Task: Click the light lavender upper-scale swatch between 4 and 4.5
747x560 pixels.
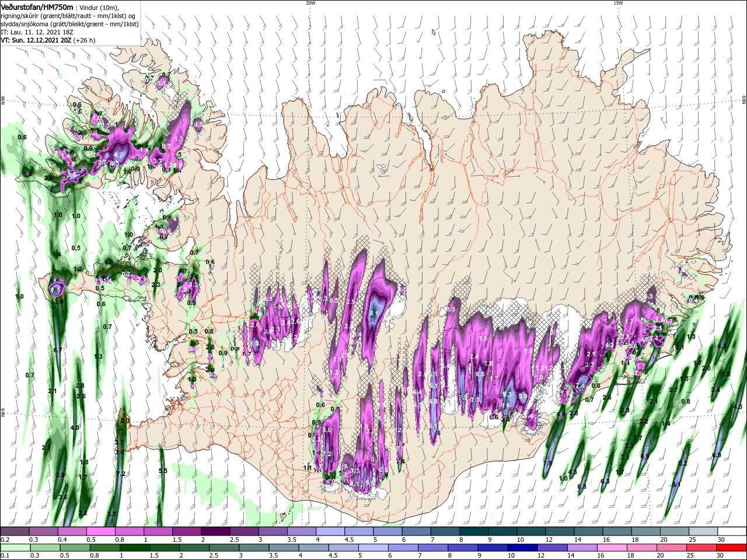Action: [x=330, y=531]
